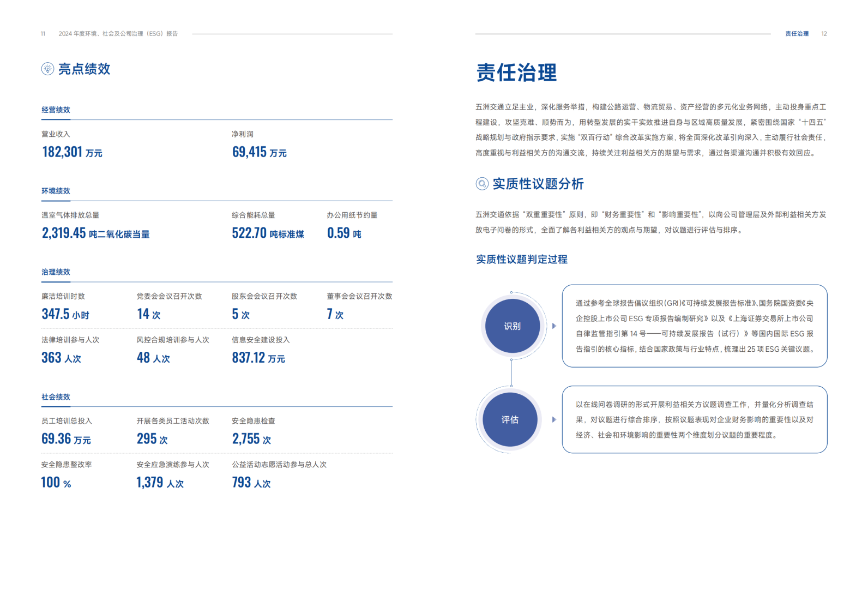This screenshot has width=868, height=589.
Task: Click the 党委会会议召开次数 value 14 次
Action: click(x=148, y=314)
